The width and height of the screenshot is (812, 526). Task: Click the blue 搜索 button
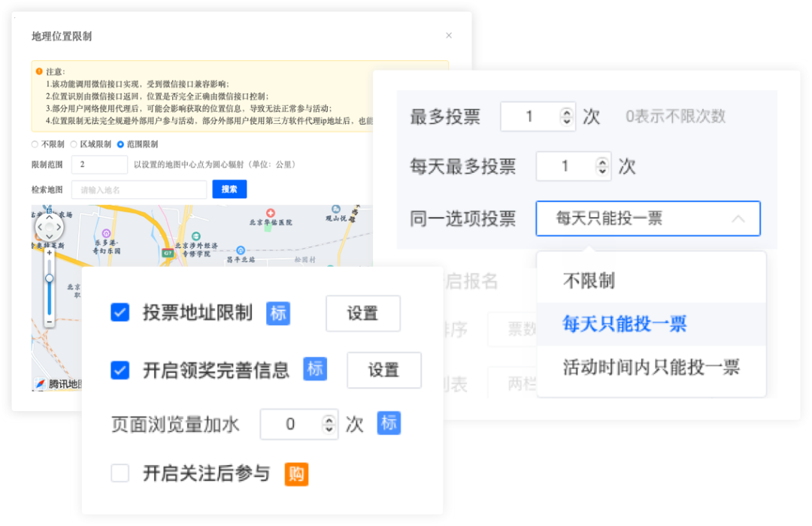[x=229, y=189]
